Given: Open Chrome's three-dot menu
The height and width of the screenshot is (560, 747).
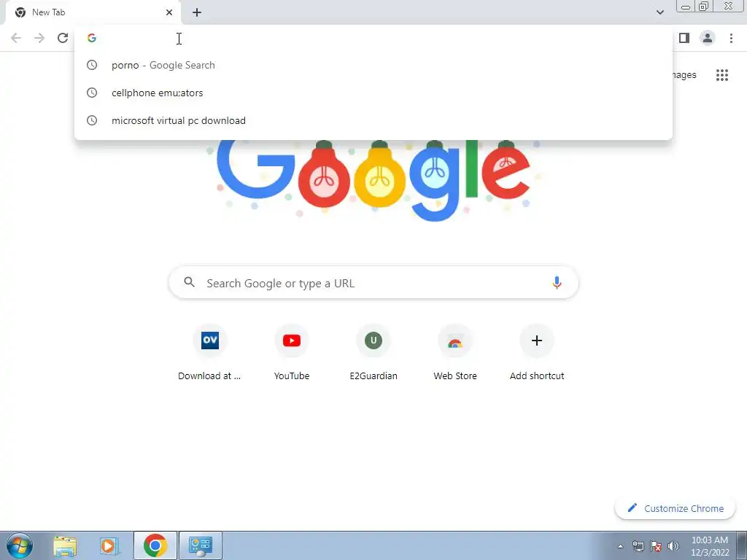Looking at the screenshot, I should point(731,38).
